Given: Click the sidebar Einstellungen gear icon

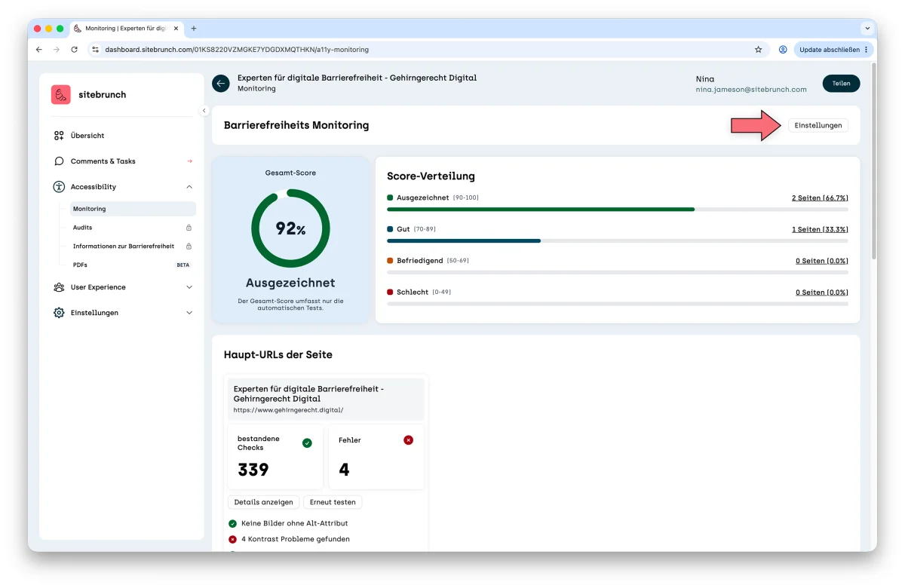Looking at the screenshot, I should coord(59,313).
